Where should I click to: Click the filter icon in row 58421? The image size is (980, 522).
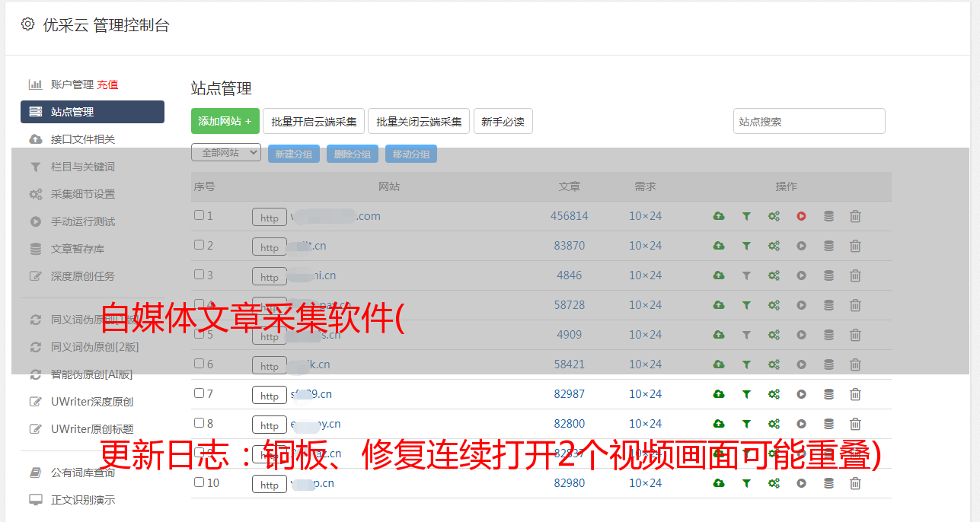[x=746, y=364]
